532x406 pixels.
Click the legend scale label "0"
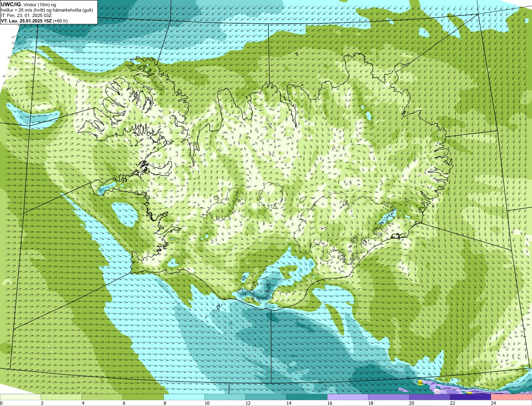(2, 403)
